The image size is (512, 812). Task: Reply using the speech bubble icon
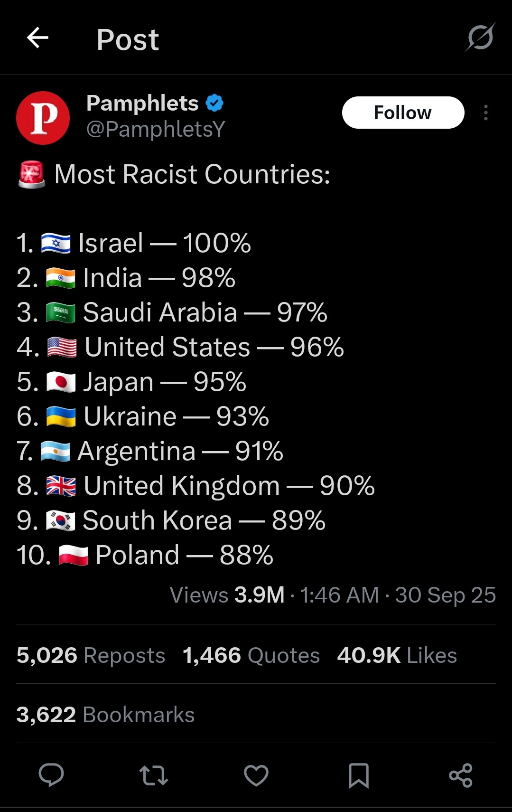[x=51, y=775]
